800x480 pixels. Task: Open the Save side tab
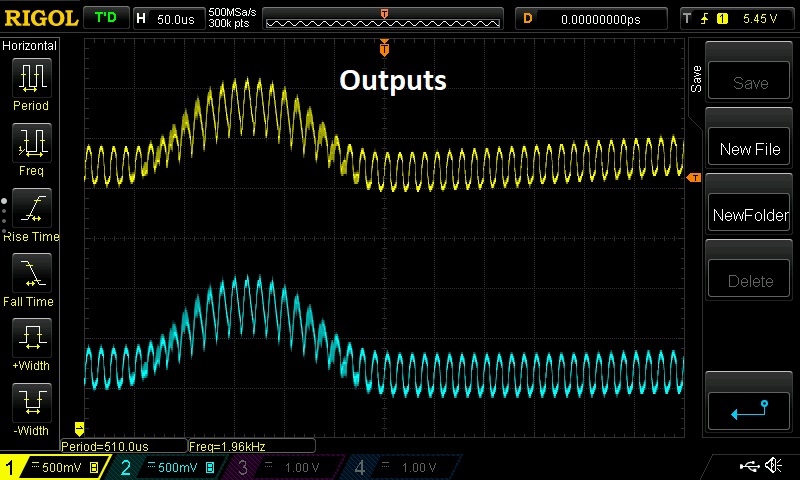pyautogui.click(x=696, y=79)
